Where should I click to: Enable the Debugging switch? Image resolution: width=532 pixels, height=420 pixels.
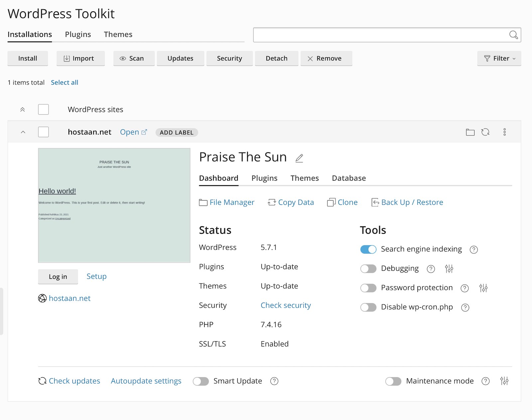click(368, 269)
